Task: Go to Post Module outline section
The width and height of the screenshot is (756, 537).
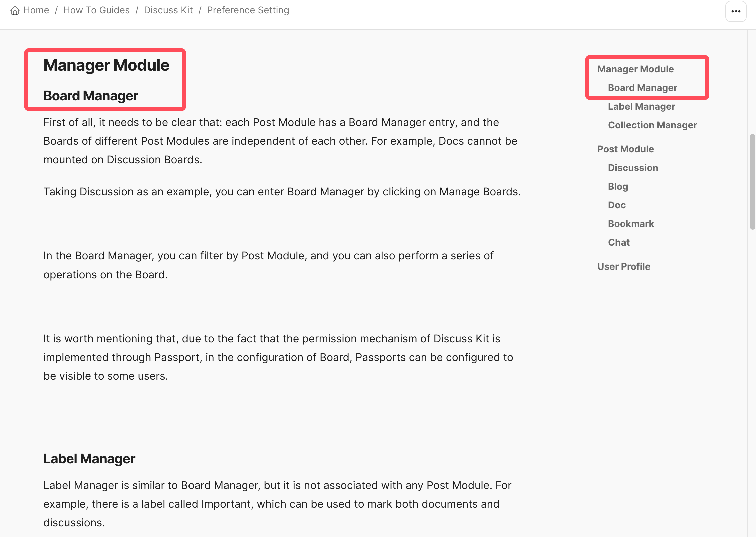Action: (x=625, y=149)
